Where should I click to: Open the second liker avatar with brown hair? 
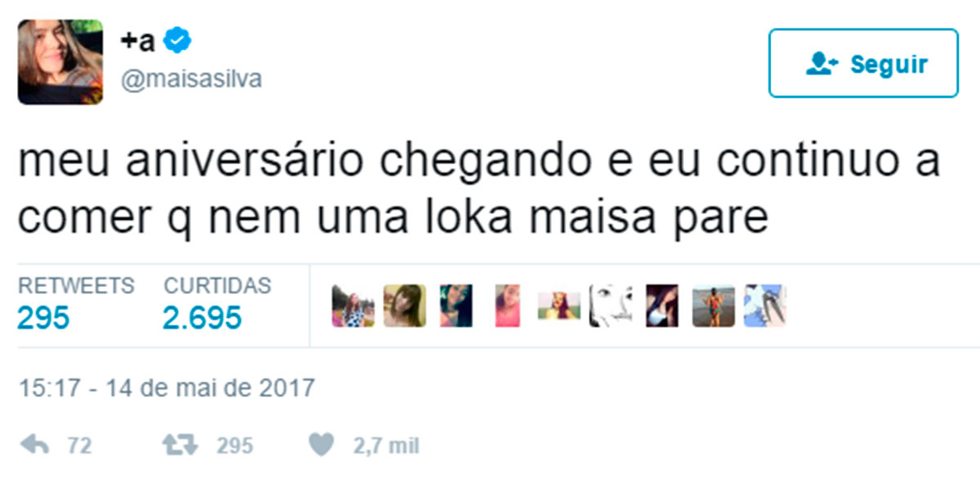(x=405, y=306)
